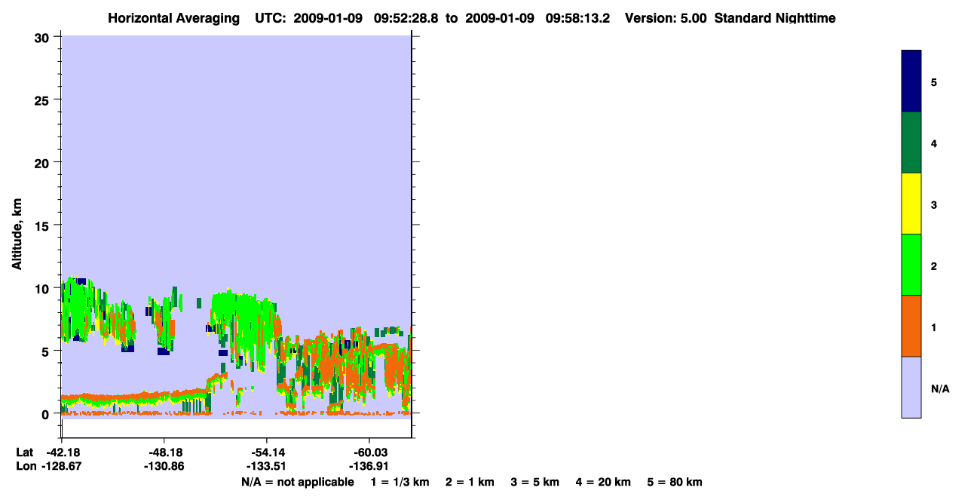Viewport: 980px width, 503px height.
Task: Click the '4 = 20 km' caption
Action: pos(604,482)
